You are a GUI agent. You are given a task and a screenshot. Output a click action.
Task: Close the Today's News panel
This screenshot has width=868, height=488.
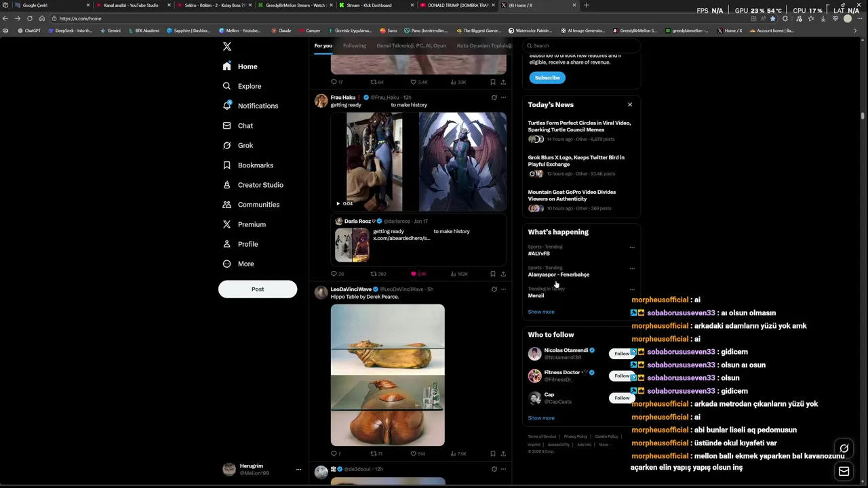[630, 104]
